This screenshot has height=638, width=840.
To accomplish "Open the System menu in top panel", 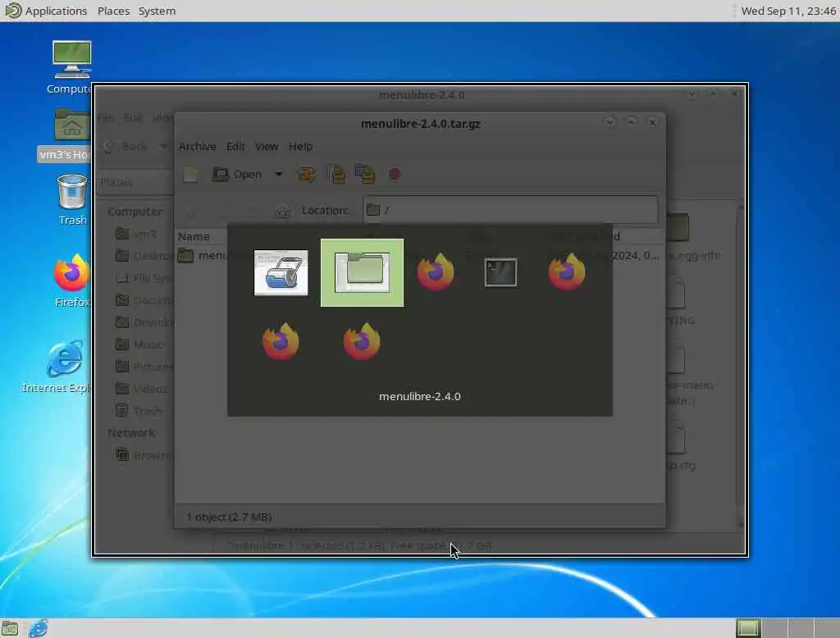I will tap(157, 11).
